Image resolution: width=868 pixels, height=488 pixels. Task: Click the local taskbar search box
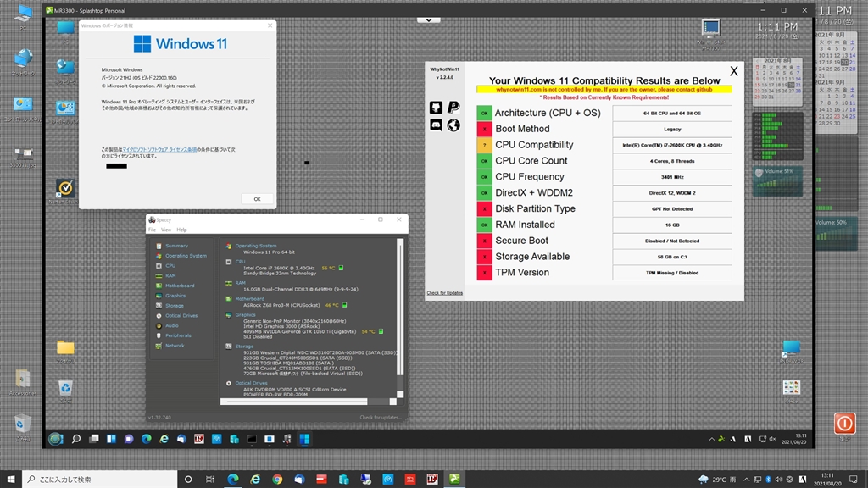tap(100, 480)
